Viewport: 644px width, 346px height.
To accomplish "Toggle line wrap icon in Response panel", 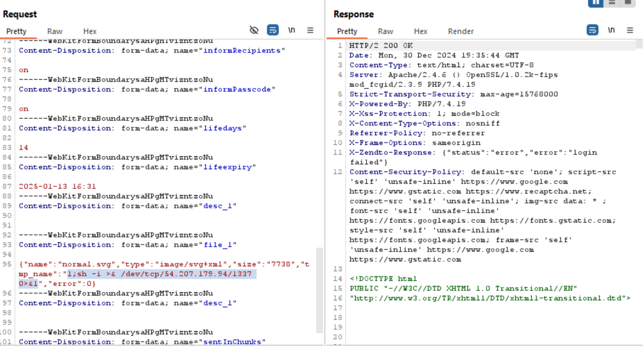I will (592, 31).
